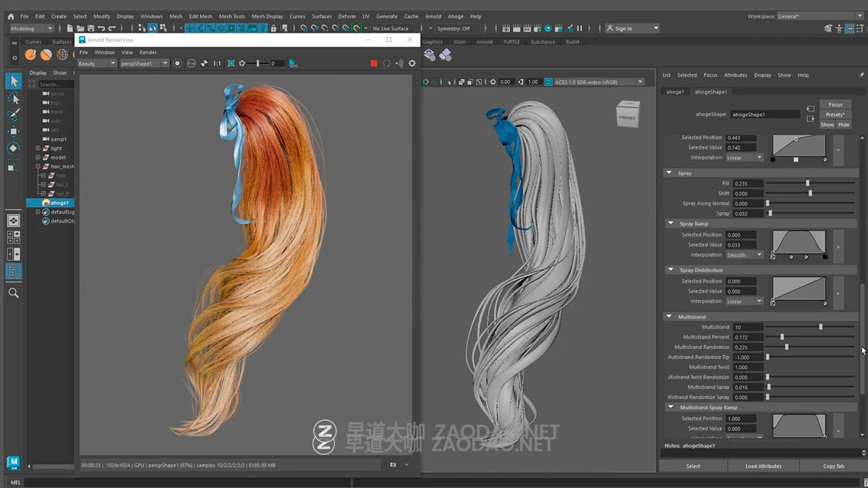868x488 pixels.
Task: Click the Stop render button in Arnold RenderView
Action: tap(375, 63)
